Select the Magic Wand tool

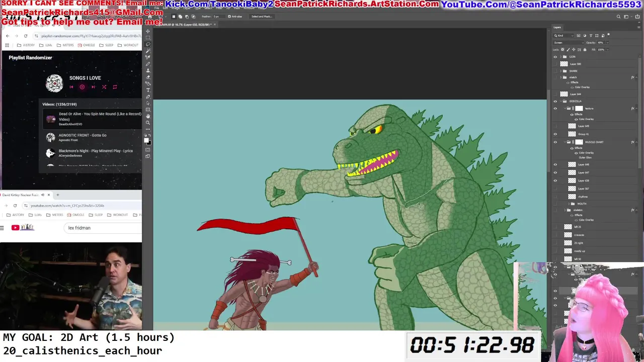(148, 50)
